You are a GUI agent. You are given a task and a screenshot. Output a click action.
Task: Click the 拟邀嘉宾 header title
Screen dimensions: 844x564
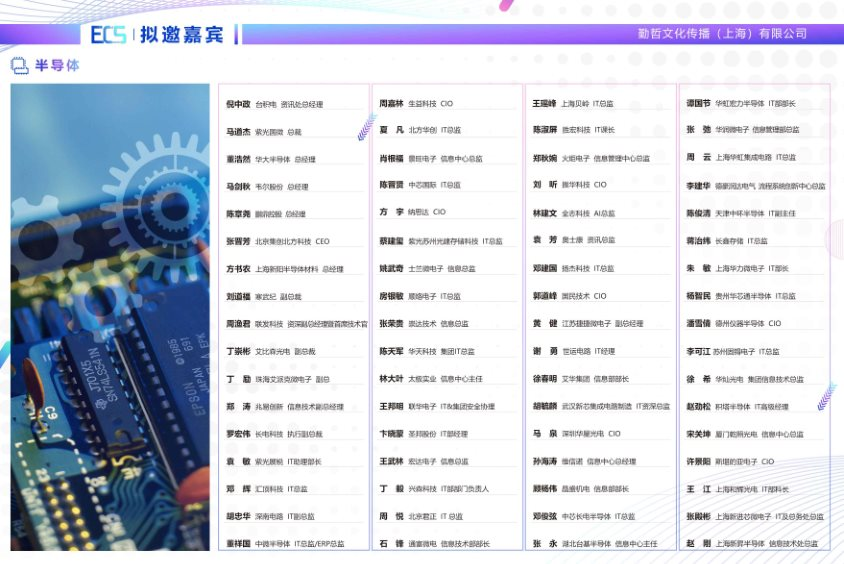pyautogui.click(x=181, y=34)
